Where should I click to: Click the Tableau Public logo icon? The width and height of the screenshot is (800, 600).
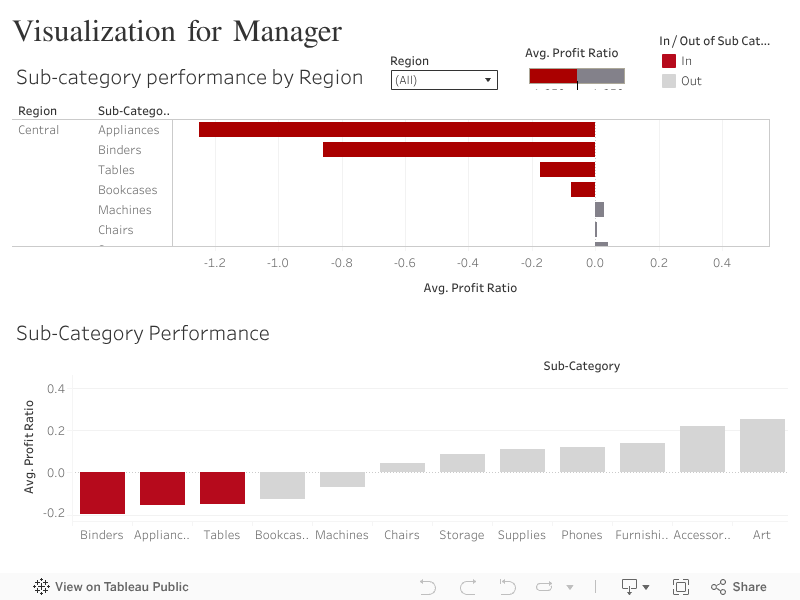tap(40, 586)
